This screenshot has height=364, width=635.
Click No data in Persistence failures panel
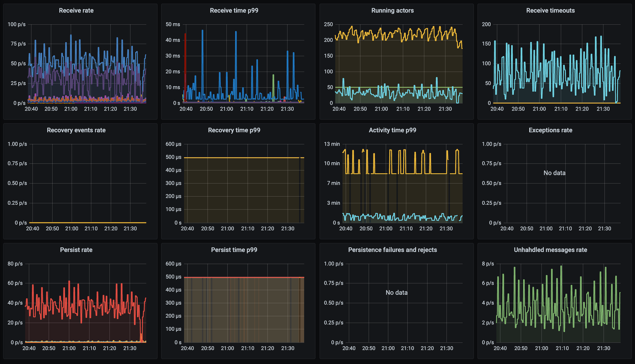[396, 293]
